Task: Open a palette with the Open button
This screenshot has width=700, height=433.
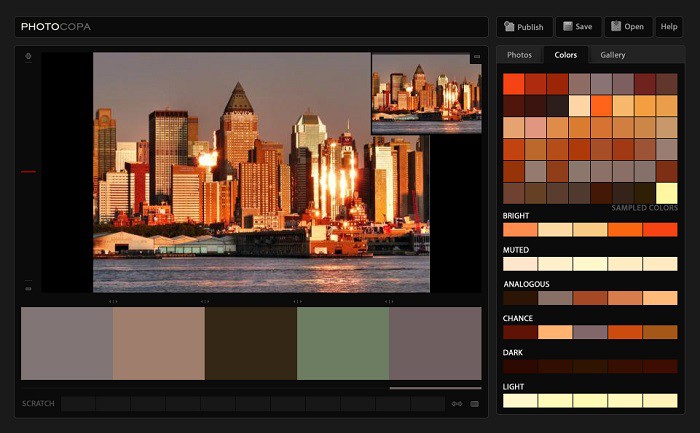Action: 627,27
